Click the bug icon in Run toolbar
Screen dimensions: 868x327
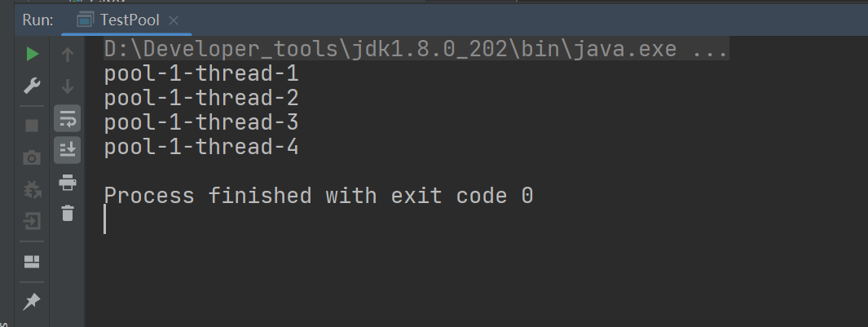coord(32,189)
